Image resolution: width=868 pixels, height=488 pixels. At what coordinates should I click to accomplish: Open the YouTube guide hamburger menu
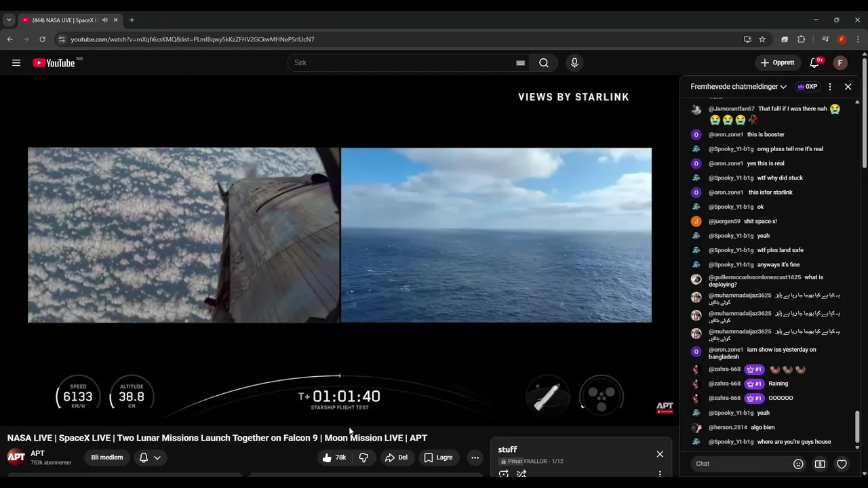pyautogui.click(x=16, y=63)
